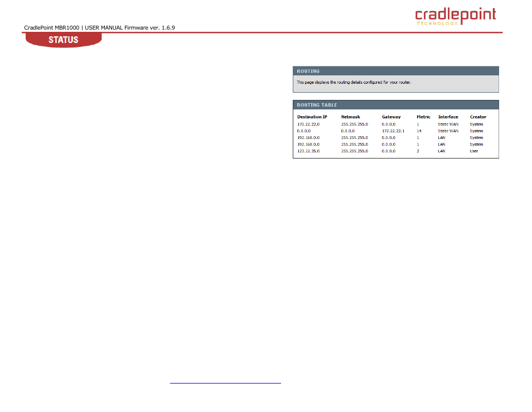Image resolution: width=532 pixels, height=412 pixels.
Task: Click netmask 255.255.255.0 in the 172.22.22.0 row
Action: (x=355, y=124)
